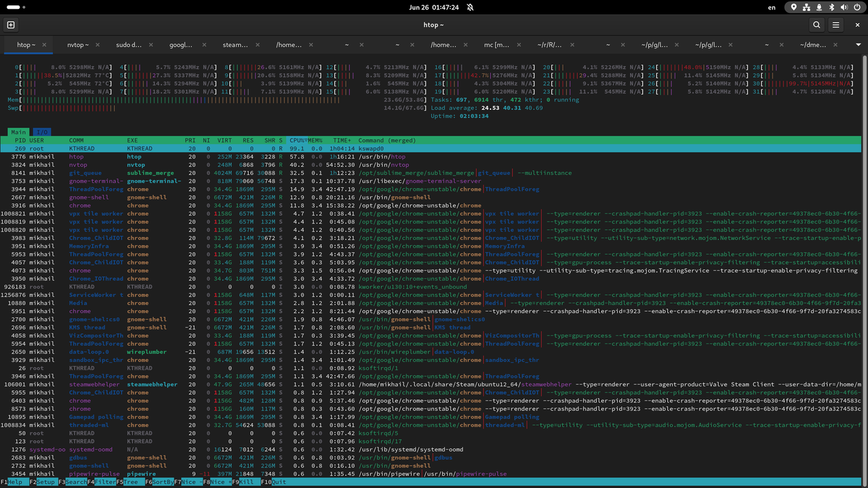
Task: Open F6 SortBy in htop footer
Action: point(159,482)
